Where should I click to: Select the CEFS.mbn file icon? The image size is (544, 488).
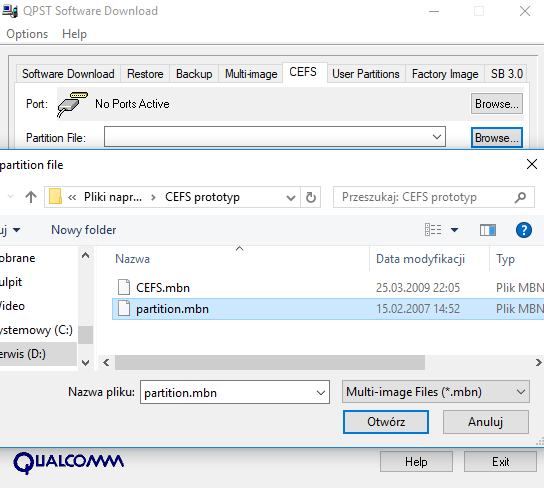pyautogui.click(x=124, y=288)
